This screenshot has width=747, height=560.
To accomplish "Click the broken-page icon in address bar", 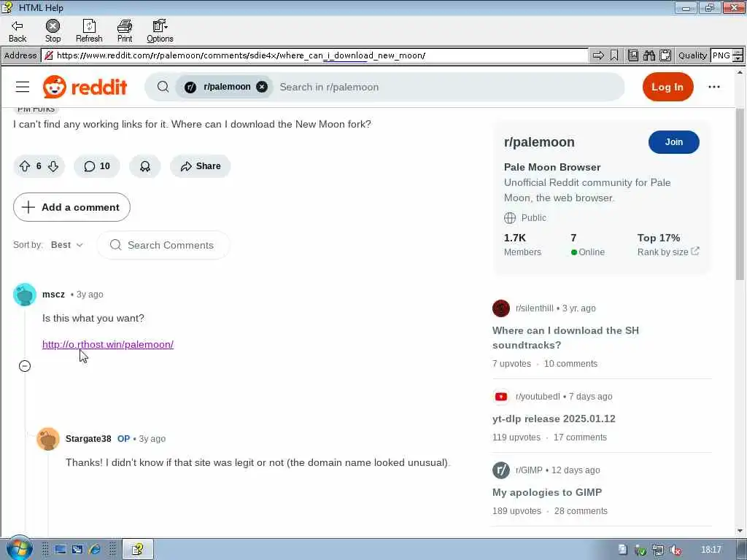I will [49, 55].
